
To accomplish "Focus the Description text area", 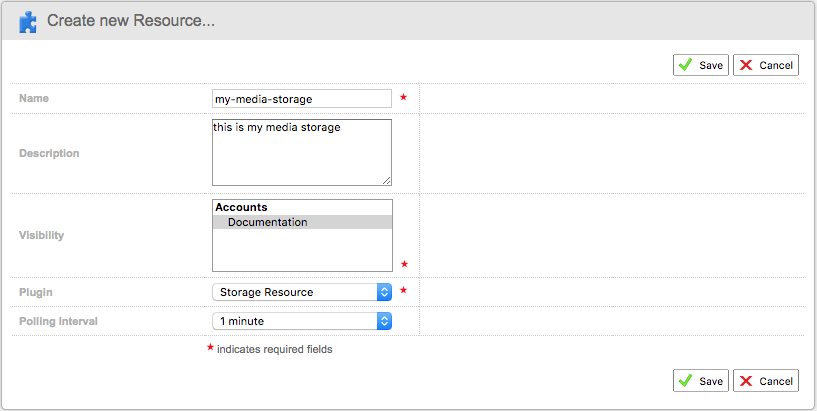I will click(301, 152).
